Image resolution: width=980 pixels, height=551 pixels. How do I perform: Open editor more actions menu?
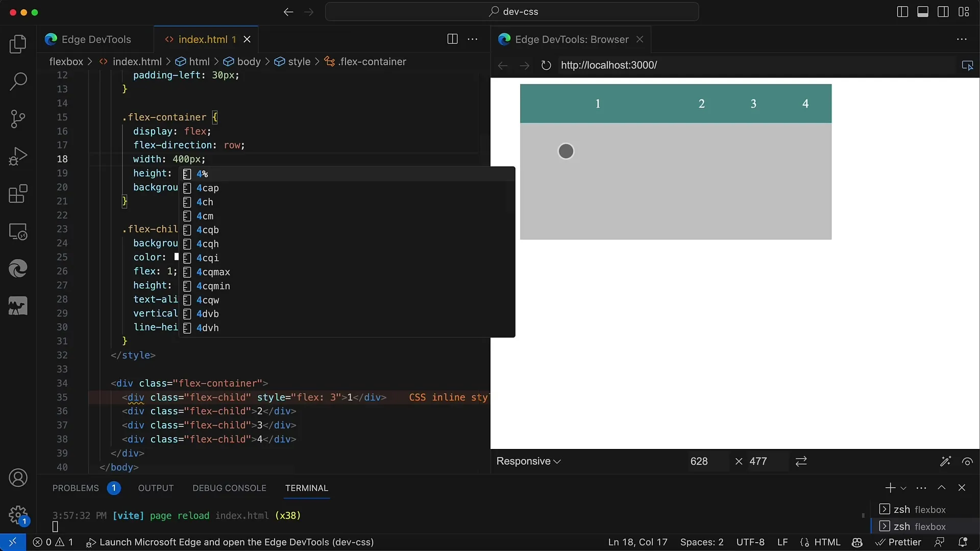coord(473,39)
